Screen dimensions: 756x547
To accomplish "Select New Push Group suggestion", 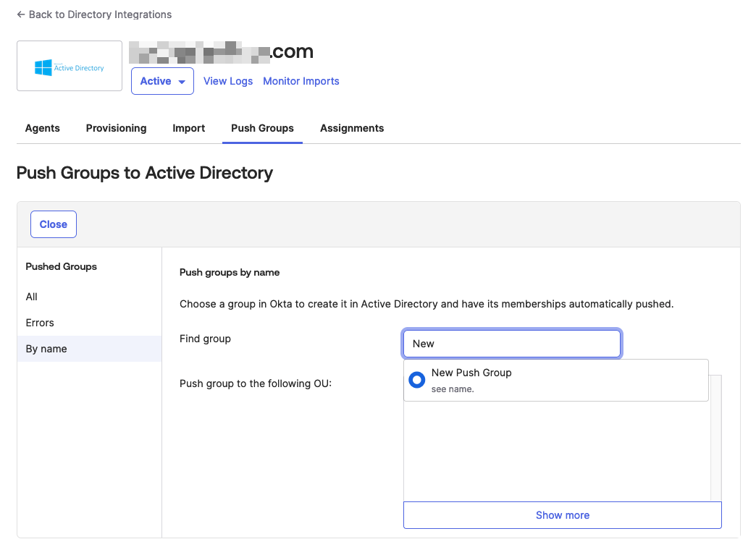I will (556, 381).
